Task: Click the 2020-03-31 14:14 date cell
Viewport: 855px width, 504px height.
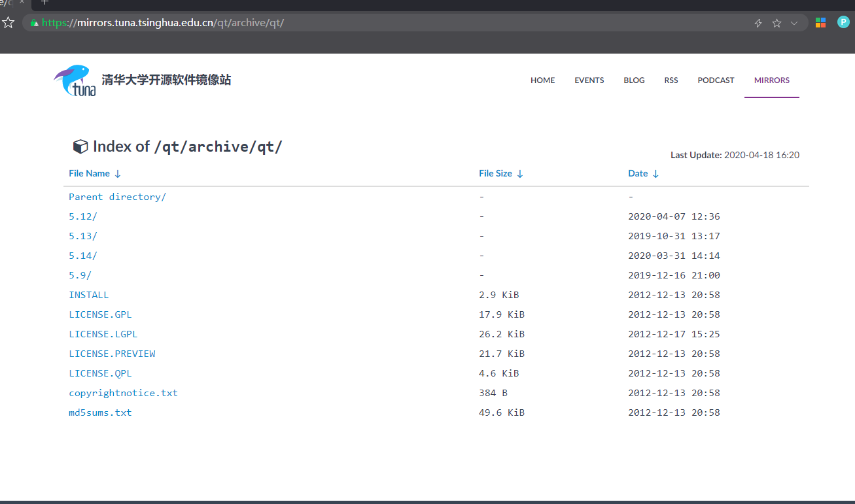Action: 674,256
